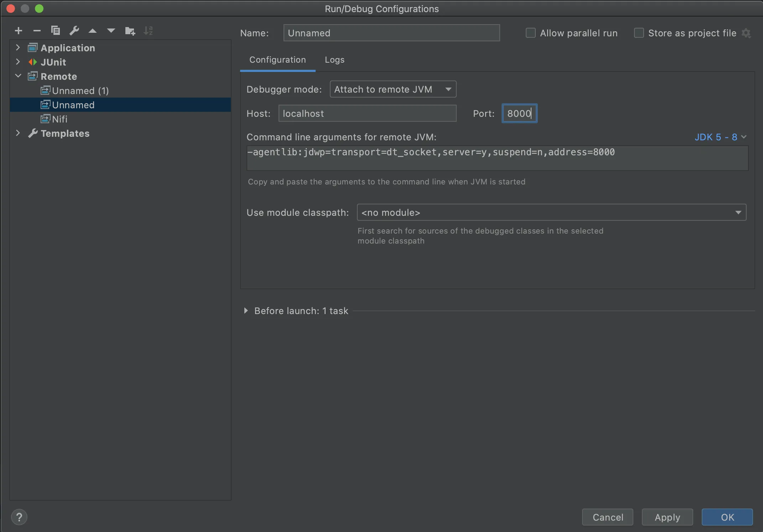Click the Create New Folder icon
This screenshot has width=763, height=532.
(130, 31)
